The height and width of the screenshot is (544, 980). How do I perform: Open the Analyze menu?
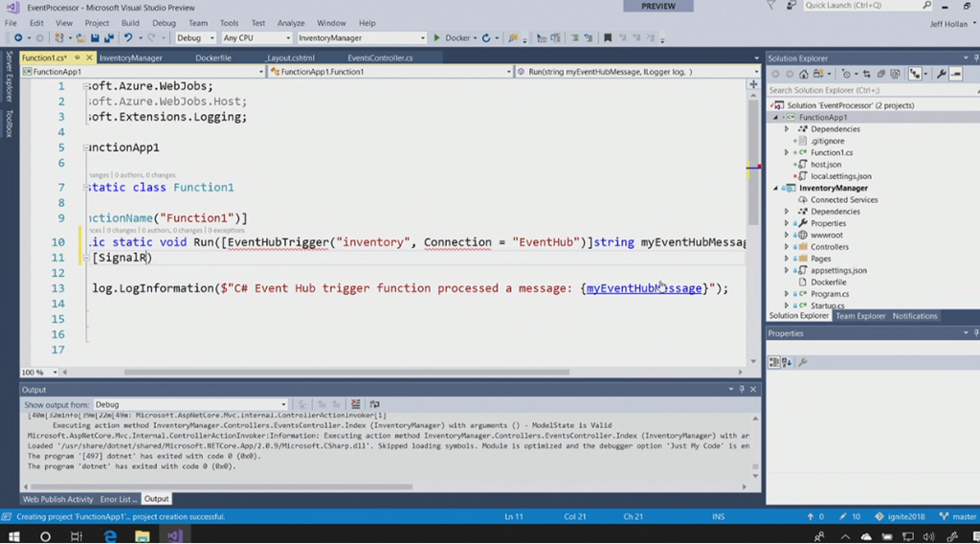[x=291, y=23]
